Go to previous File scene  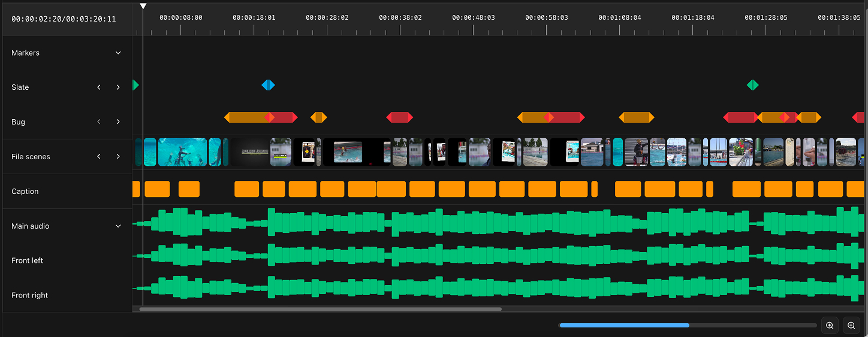pyautogui.click(x=100, y=157)
